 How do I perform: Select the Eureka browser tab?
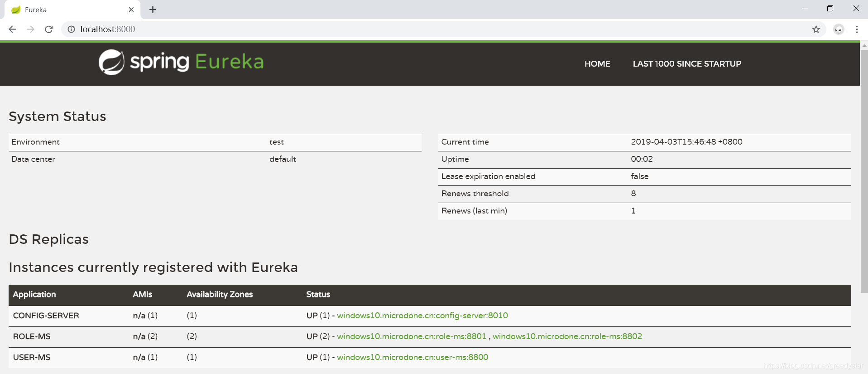pos(72,10)
